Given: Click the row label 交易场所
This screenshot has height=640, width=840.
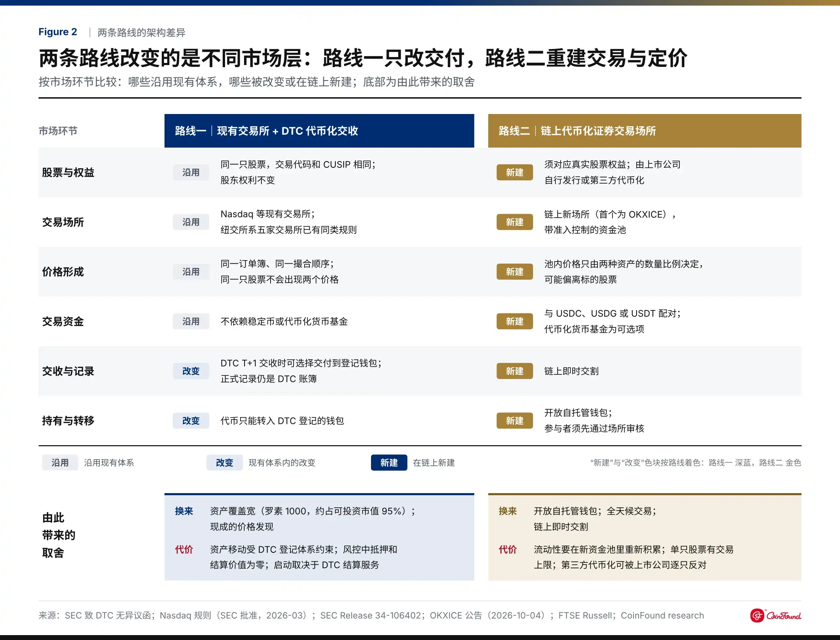Looking at the screenshot, I should (x=63, y=222).
